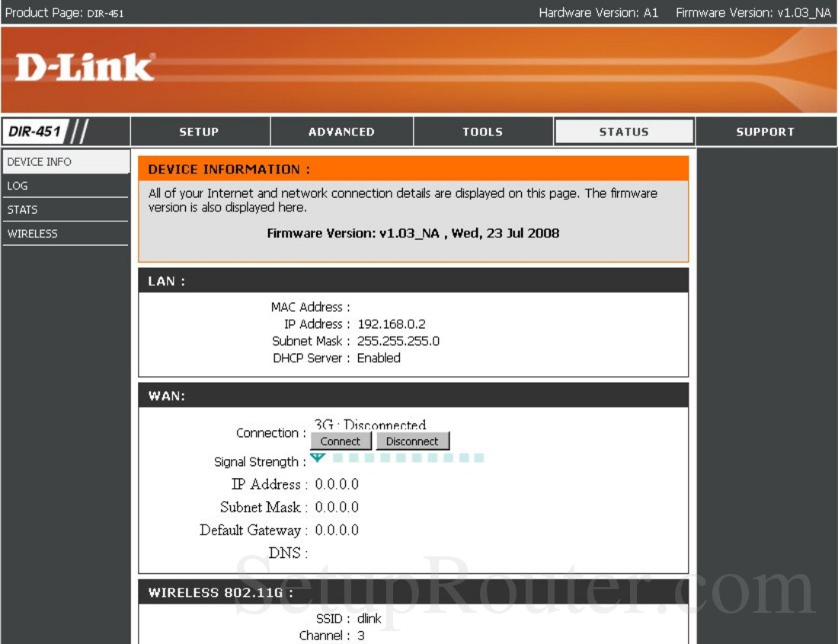Open the Log page in the sidebar
Image resolution: width=838 pixels, height=644 pixels.
click(x=66, y=186)
